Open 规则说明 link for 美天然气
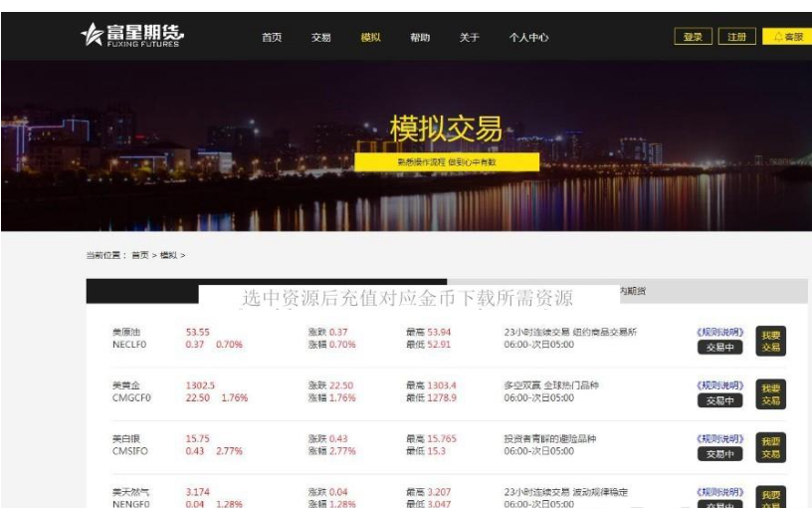 click(x=719, y=492)
